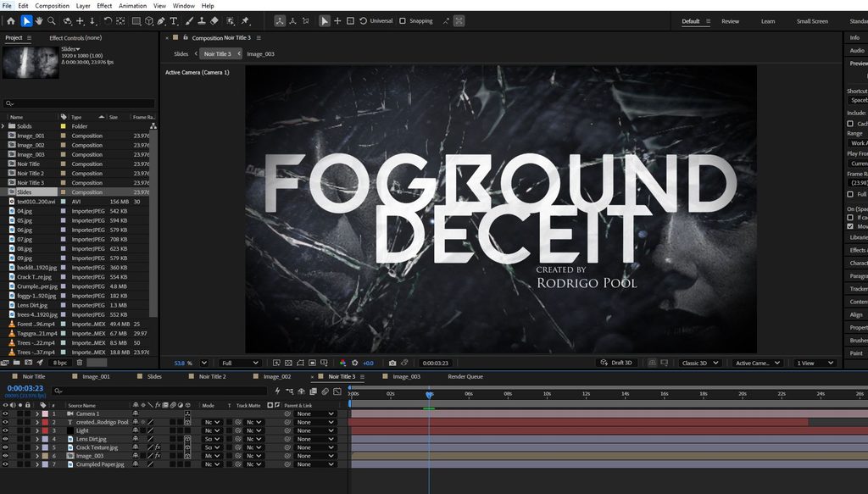The image size is (868, 494).
Task: Open the 1 View layout dropdown
Action: click(x=815, y=363)
